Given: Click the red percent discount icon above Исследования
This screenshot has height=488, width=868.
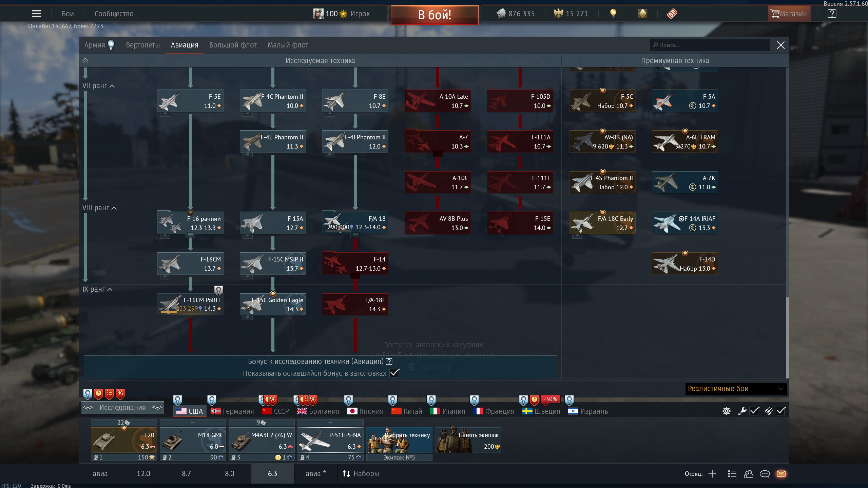Looking at the screenshot, I should (120, 394).
